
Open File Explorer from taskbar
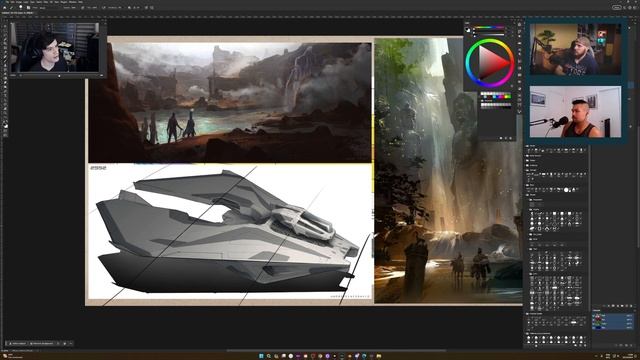pos(379,356)
